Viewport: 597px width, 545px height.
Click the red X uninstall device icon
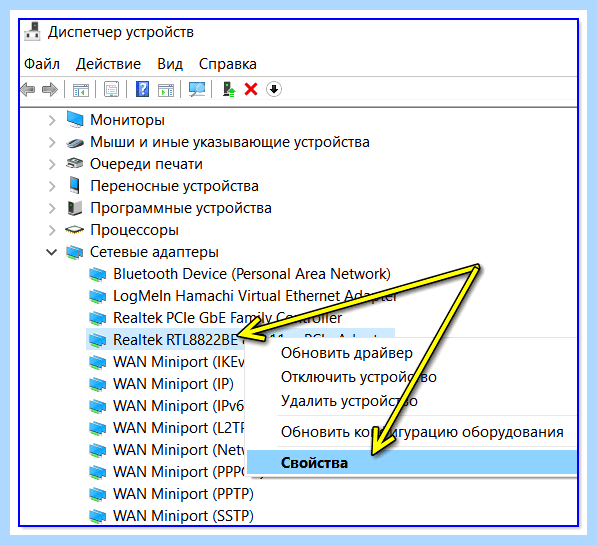[251, 90]
